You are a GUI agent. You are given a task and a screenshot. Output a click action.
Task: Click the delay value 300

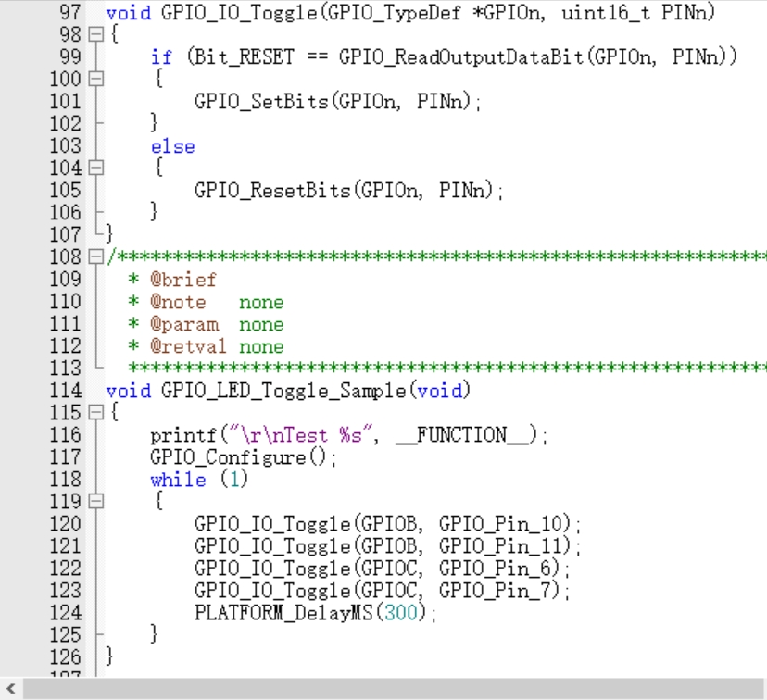401,613
